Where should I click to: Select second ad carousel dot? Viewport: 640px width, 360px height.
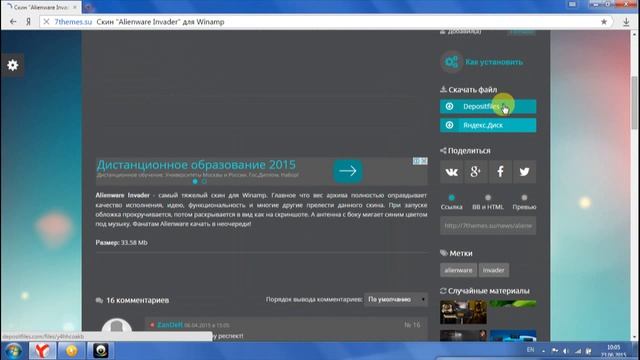[204, 181]
